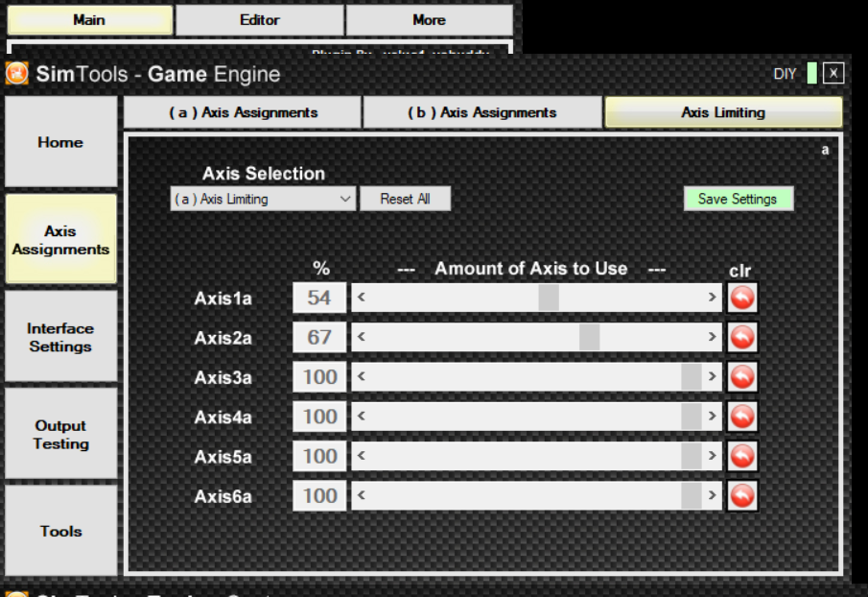Click the Axis6a percent field showing 100

319,495
